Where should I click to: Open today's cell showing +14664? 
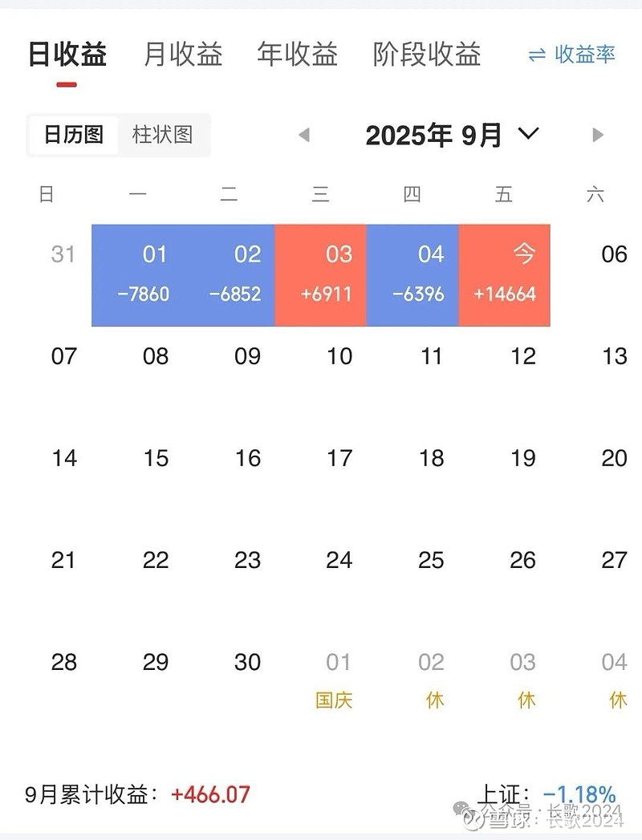505,275
